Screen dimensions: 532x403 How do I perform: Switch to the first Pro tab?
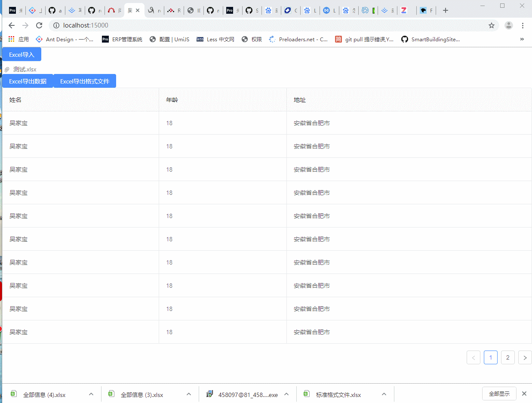point(15,10)
